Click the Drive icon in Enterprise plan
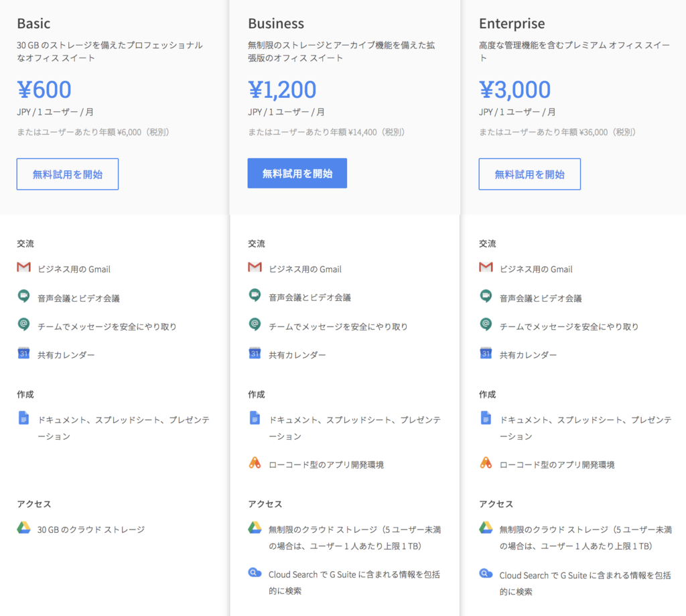 pyautogui.click(x=486, y=528)
